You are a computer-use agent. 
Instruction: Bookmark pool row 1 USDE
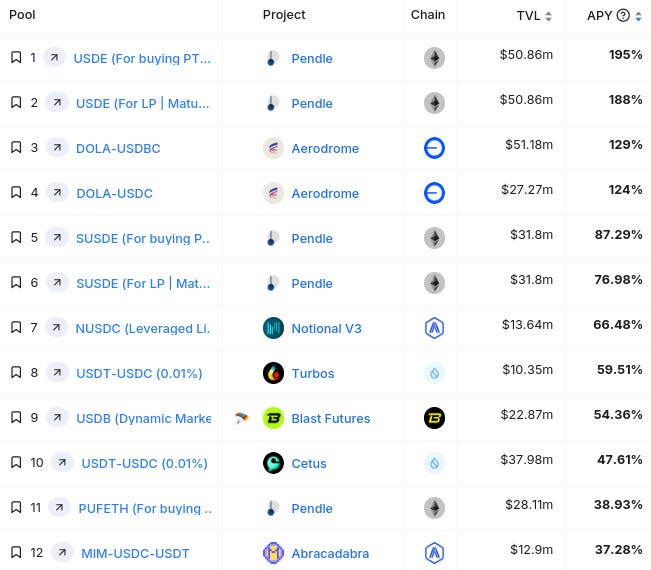16,57
